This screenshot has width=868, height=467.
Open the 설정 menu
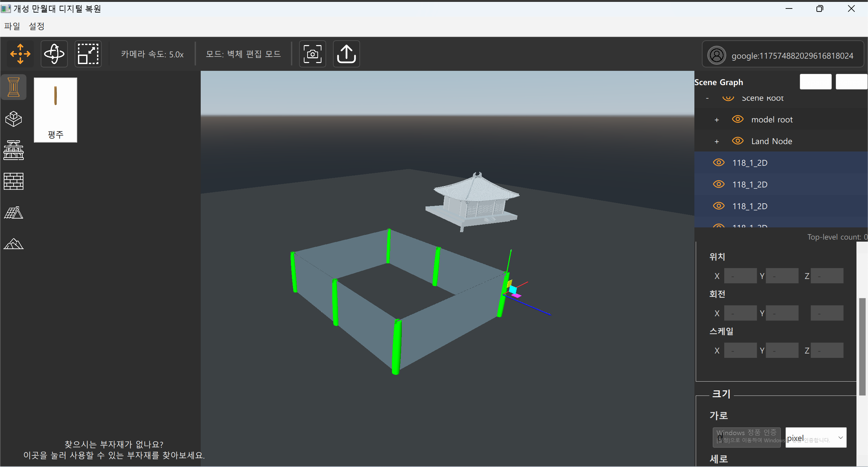[37, 26]
